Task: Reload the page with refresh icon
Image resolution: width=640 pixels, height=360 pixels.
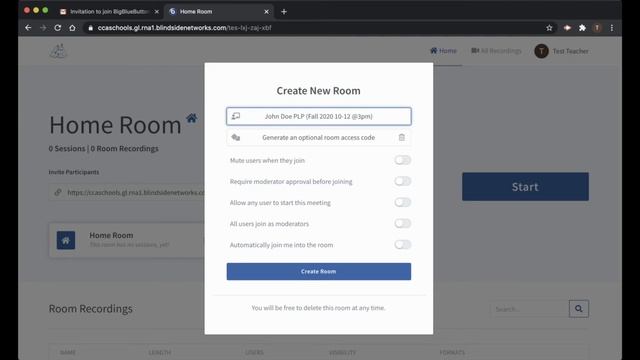Action: 58,28
